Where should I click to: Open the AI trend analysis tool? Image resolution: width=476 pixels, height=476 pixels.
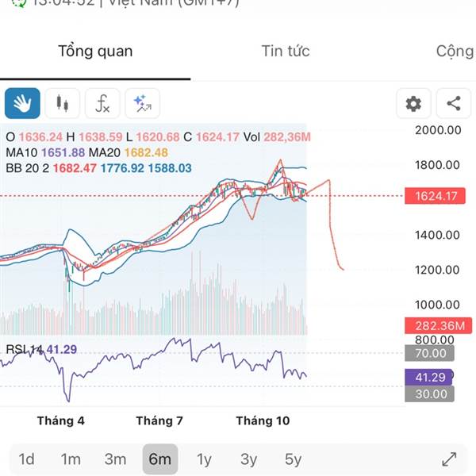[x=143, y=103]
